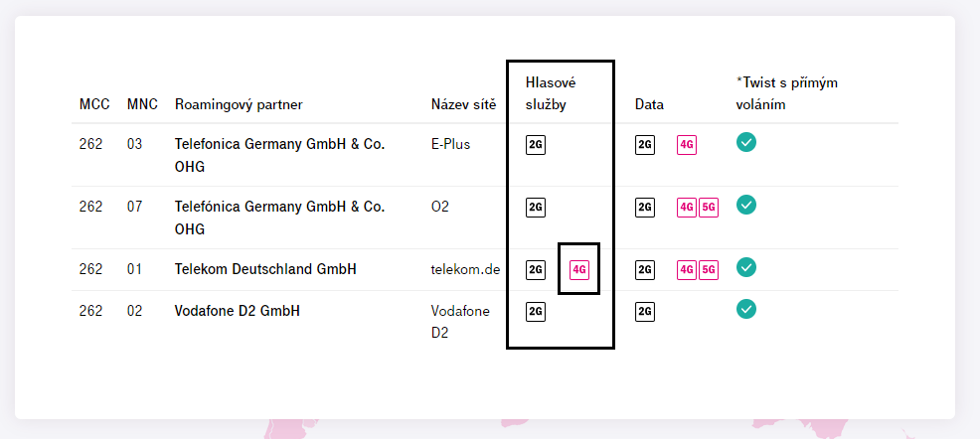Click the Data column header
The height and width of the screenshot is (439, 980).
pos(649,104)
